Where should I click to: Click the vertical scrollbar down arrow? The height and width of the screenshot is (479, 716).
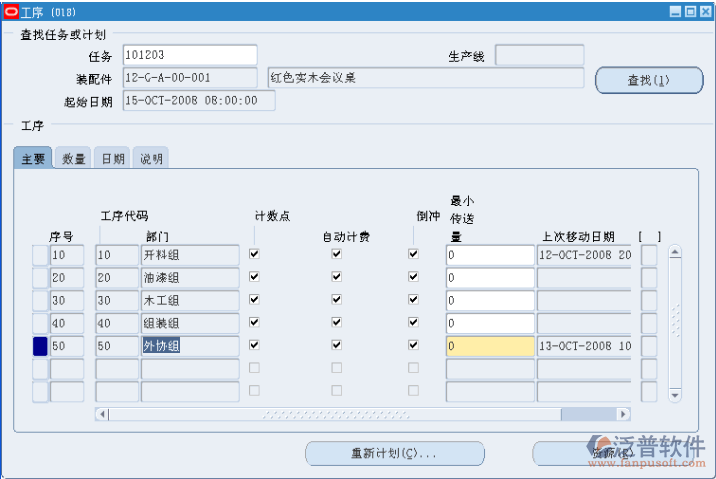click(674, 395)
